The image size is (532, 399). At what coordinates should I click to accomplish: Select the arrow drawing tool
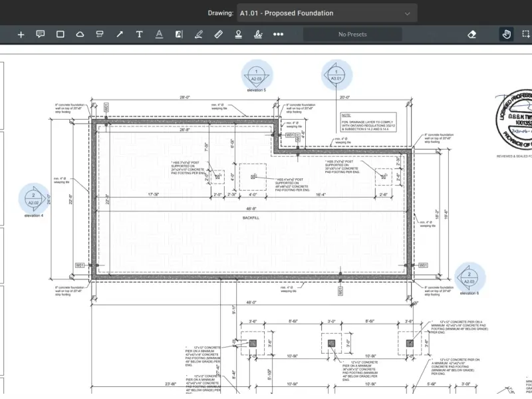(120, 35)
